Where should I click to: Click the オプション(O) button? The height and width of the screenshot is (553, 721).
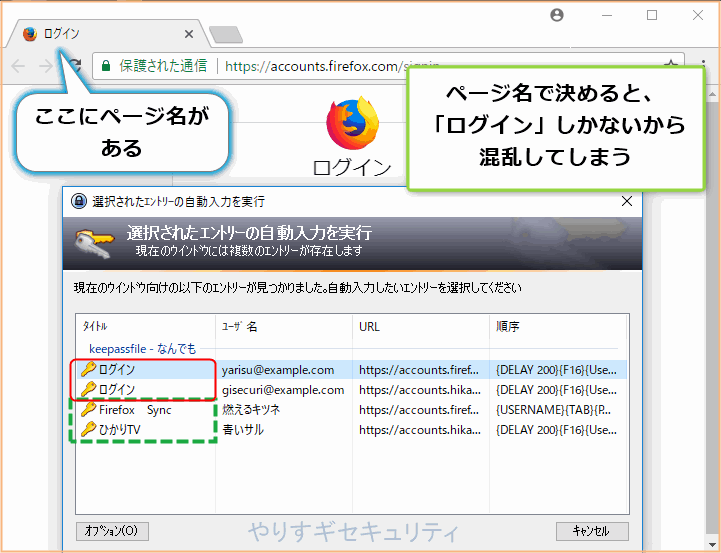[112, 531]
